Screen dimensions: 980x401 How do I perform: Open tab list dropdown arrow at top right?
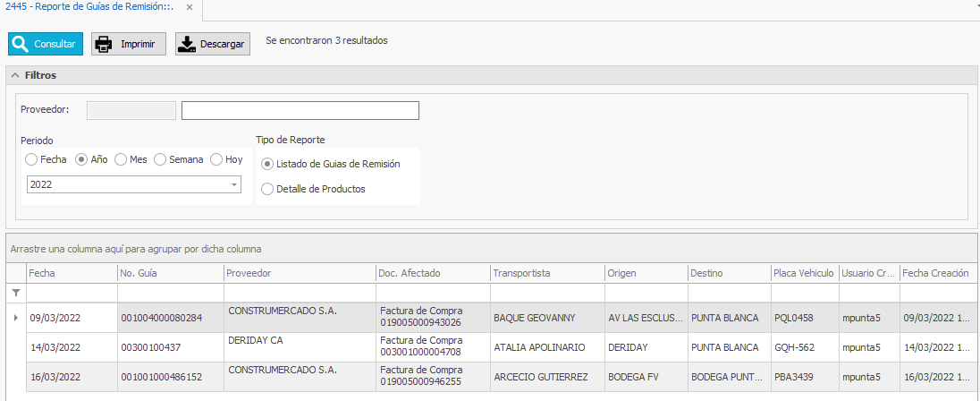976,4
